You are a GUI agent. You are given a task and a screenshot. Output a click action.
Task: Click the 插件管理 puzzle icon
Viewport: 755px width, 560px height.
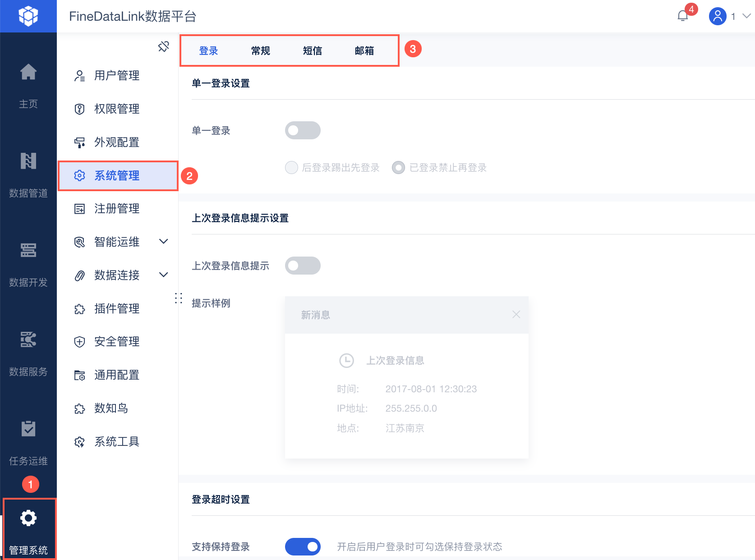[x=79, y=309]
